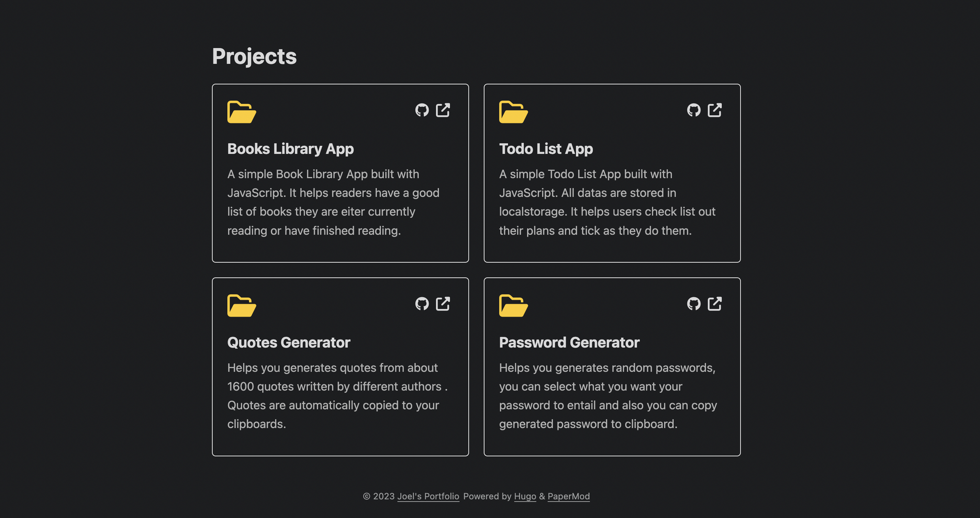The width and height of the screenshot is (980, 518).
Task: Open Quotes Generator external link
Action: 443,304
